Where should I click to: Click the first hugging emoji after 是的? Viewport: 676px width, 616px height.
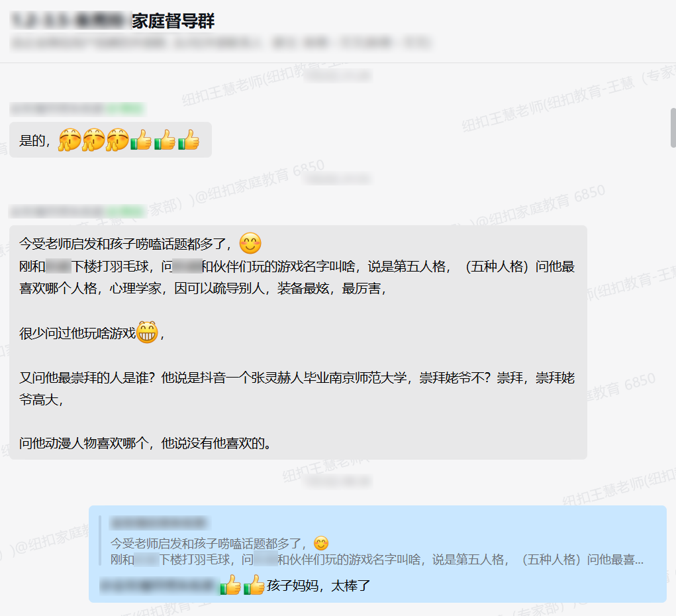coord(70,140)
